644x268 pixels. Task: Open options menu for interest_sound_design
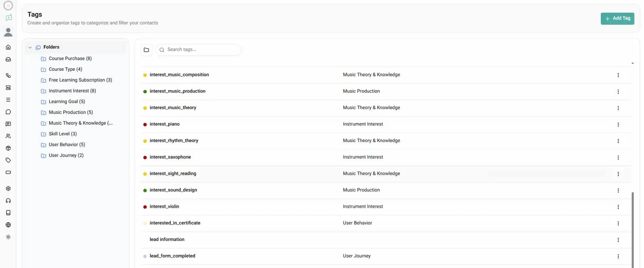click(618, 191)
